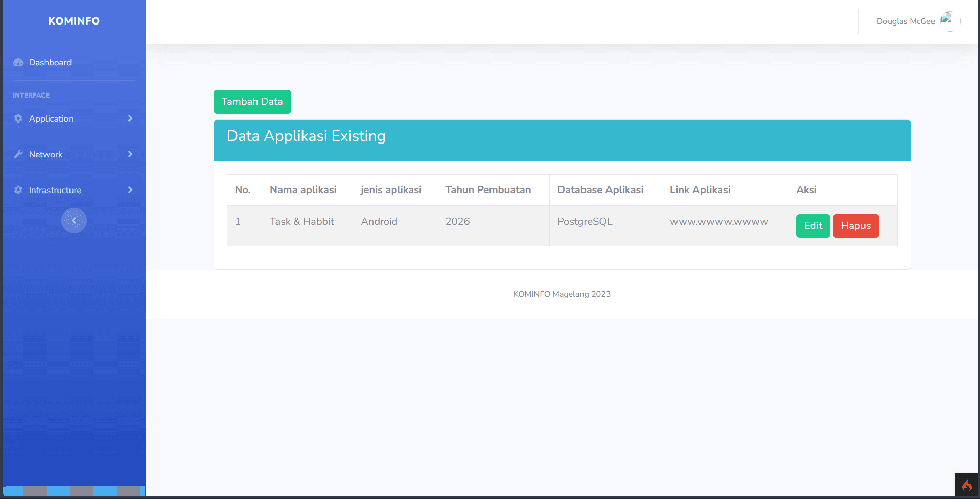Expand the Application menu chevron
The height and width of the screenshot is (499, 980).
(130, 118)
